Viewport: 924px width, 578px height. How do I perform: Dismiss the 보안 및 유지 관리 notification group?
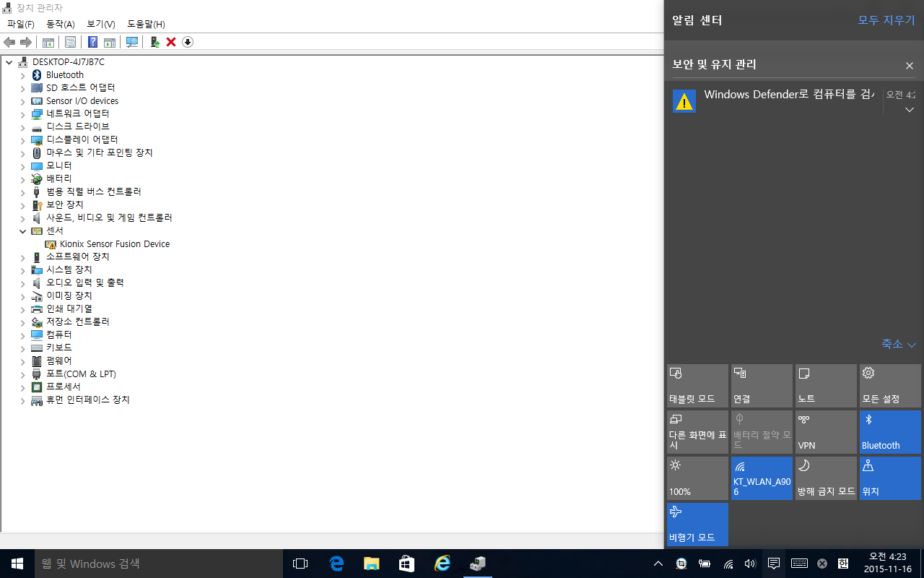[910, 66]
